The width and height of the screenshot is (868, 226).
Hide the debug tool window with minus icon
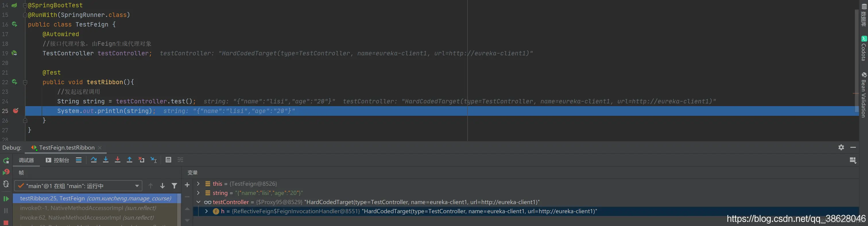pyautogui.click(x=853, y=147)
